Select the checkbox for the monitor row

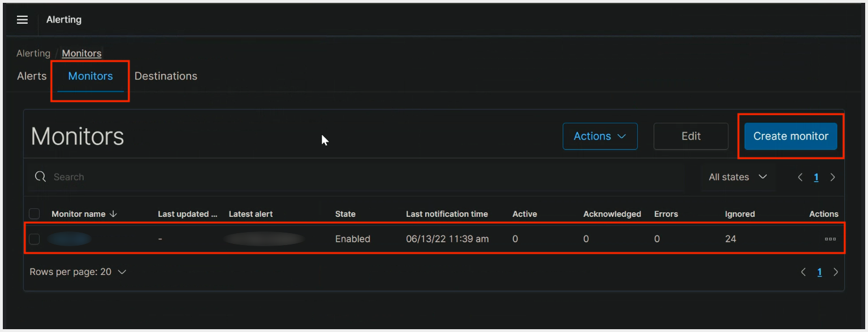[x=34, y=238]
